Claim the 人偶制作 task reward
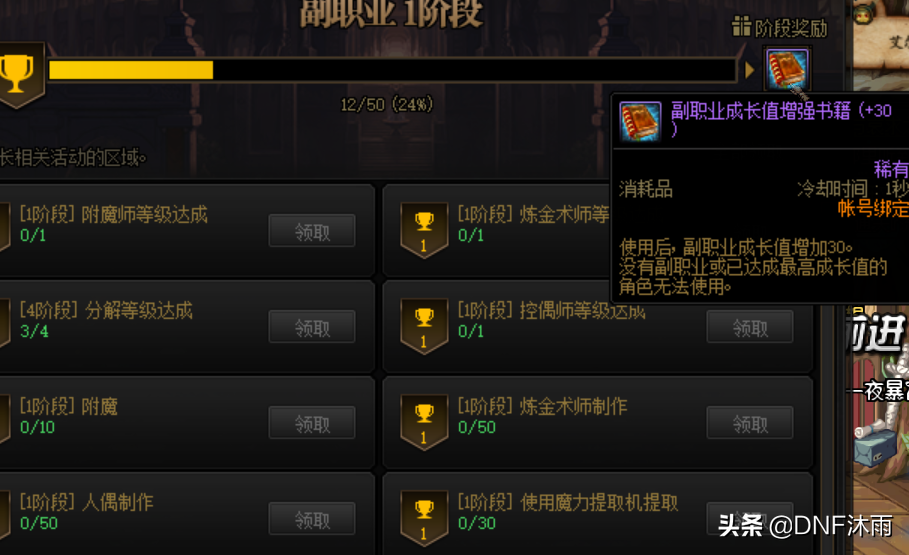Image resolution: width=909 pixels, height=555 pixels. click(x=312, y=518)
